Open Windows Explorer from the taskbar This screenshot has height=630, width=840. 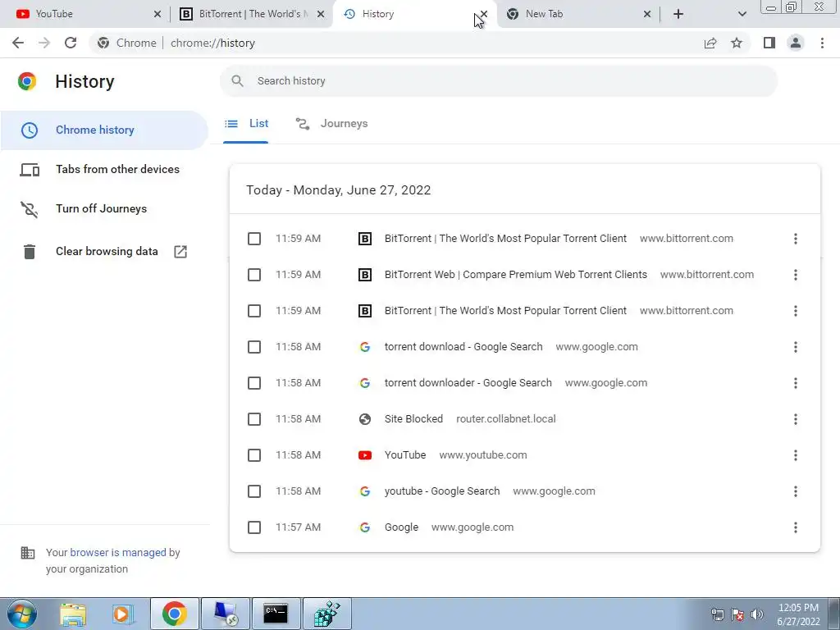coord(73,614)
